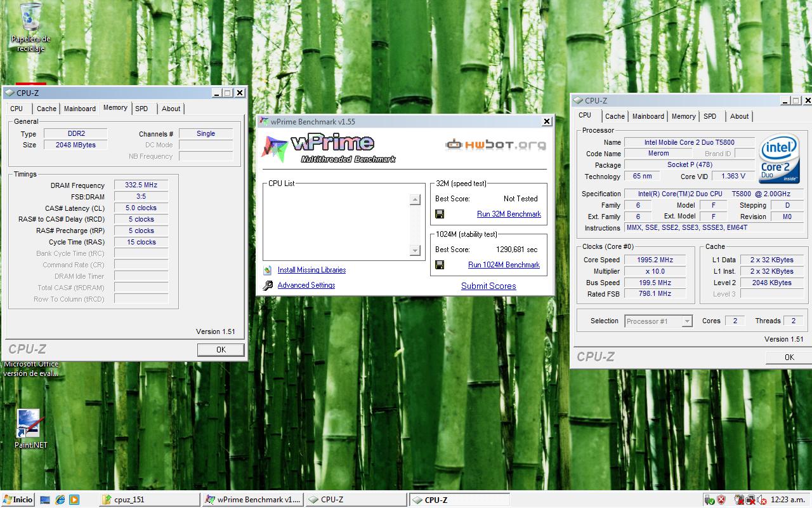812x508 pixels.
Task: Click the Rated FSB value 798.1 MHz
Action: tap(655, 294)
